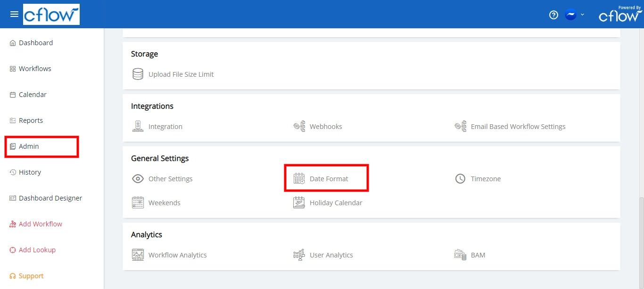Screen dimensions: 644x289
Task: Open Webhooks configuration
Action: click(325, 126)
